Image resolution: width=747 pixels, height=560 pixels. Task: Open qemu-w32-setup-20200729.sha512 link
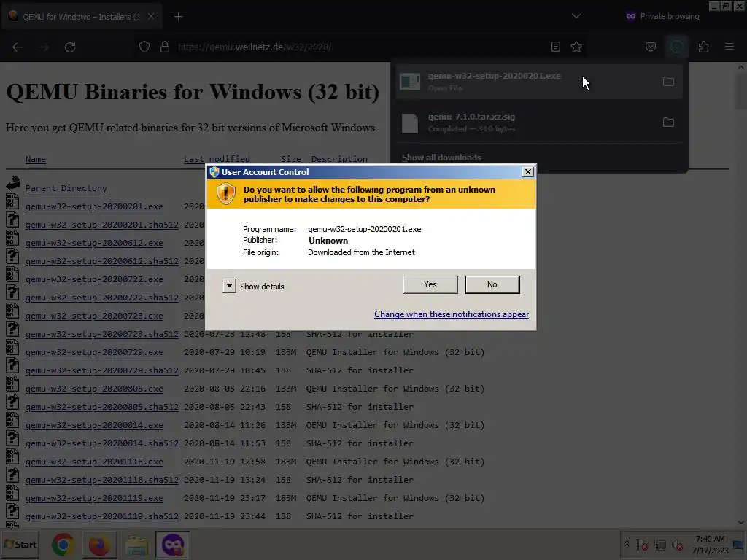coord(102,370)
